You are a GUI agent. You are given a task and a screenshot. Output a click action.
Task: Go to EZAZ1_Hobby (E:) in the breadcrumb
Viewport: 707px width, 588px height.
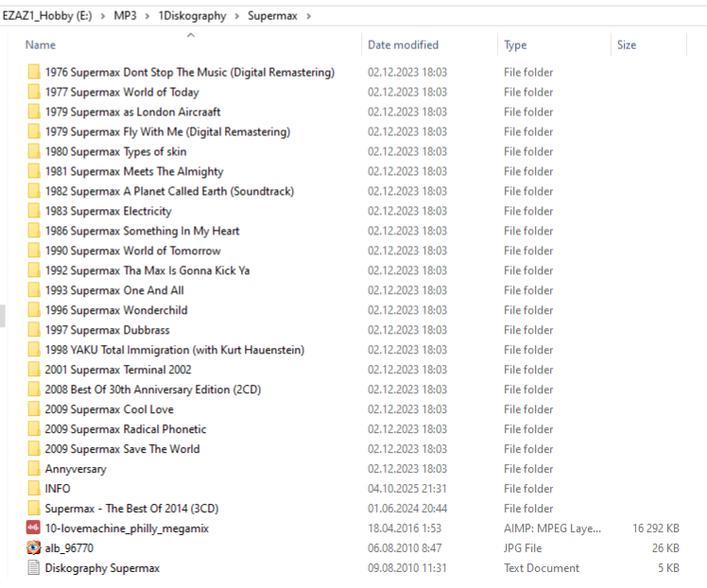[x=47, y=16]
